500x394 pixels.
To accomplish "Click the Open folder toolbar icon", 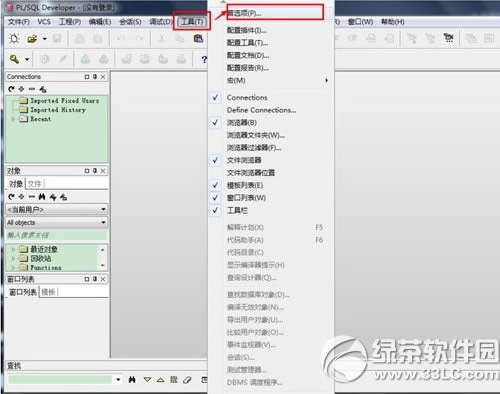I will tap(32, 39).
